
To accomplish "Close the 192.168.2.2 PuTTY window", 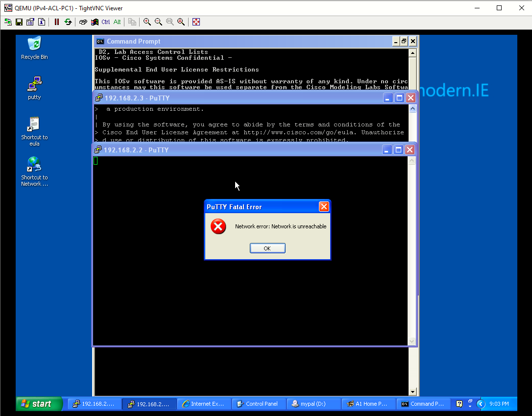I will coord(410,149).
